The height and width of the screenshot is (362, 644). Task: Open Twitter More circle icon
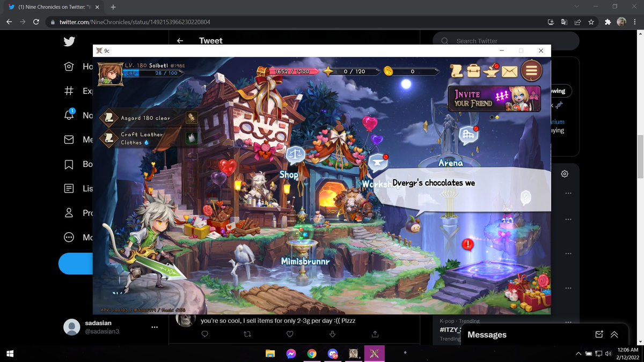point(69,237)
